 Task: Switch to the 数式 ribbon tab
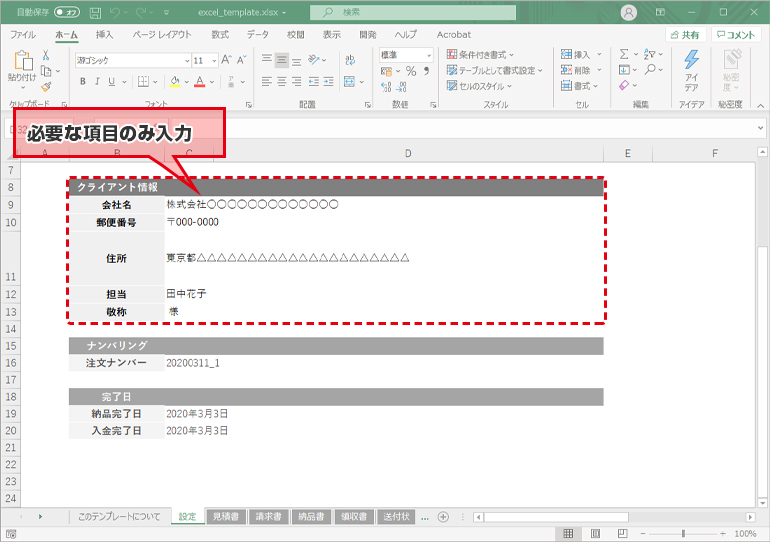pos(220,35)
